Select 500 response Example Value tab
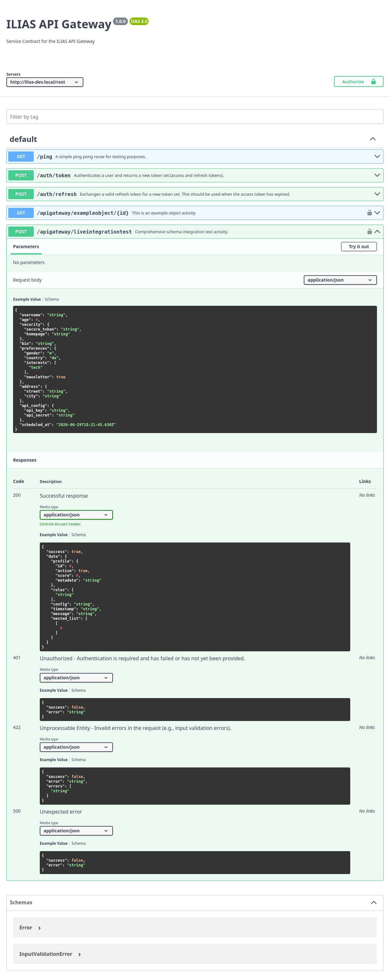This screenshot has height=980, width=390. click(53, 843)
